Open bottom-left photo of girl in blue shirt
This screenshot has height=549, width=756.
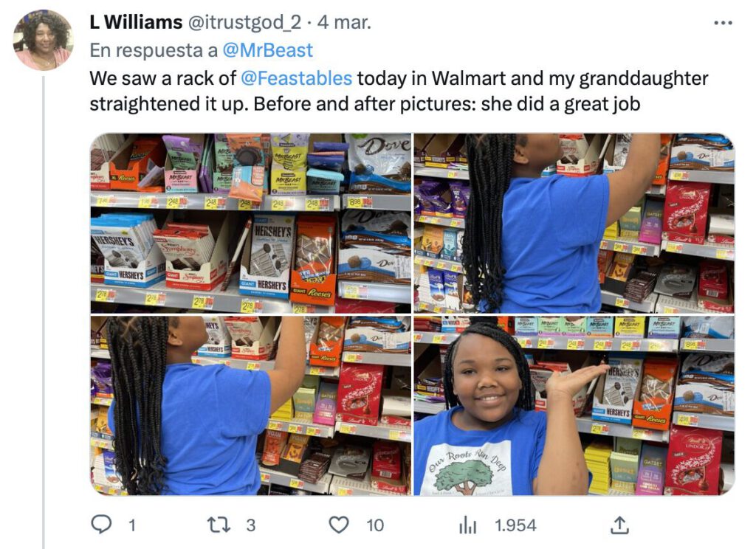tap(251, 405)
